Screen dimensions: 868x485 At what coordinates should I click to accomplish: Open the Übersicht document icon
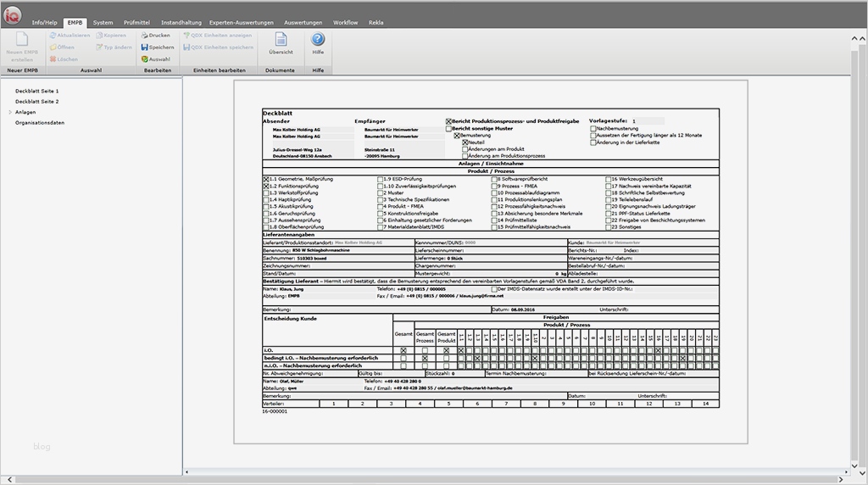(x=281, y=40)
